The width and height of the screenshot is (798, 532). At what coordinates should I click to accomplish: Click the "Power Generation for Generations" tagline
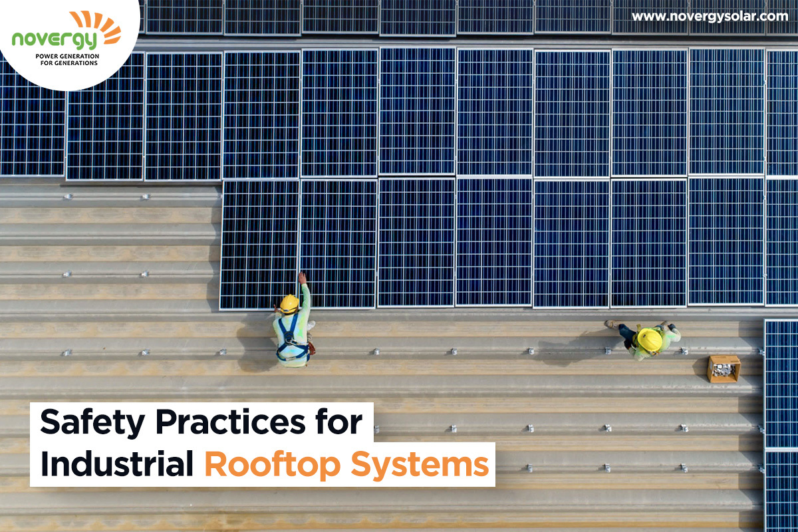(x=66, y=60)
